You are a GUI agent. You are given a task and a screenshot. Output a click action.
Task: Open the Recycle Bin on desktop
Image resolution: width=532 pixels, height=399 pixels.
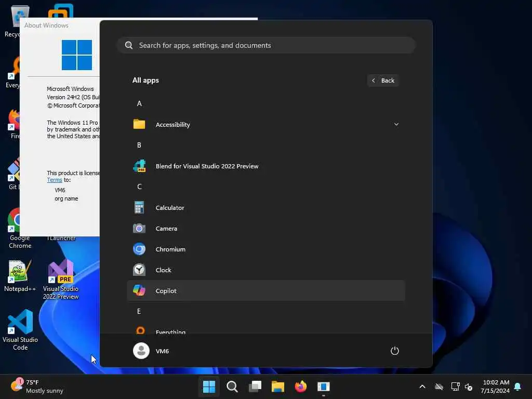(x=12, y=21)
